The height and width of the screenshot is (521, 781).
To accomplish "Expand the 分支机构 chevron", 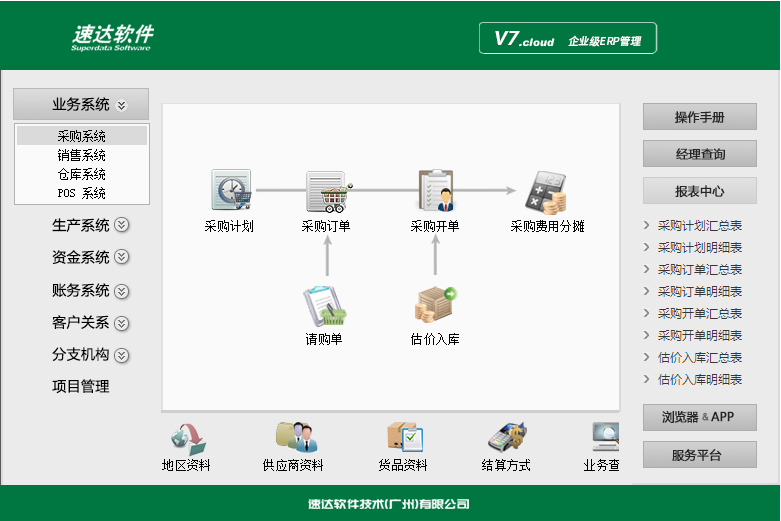I will click(x=122, y=355).
